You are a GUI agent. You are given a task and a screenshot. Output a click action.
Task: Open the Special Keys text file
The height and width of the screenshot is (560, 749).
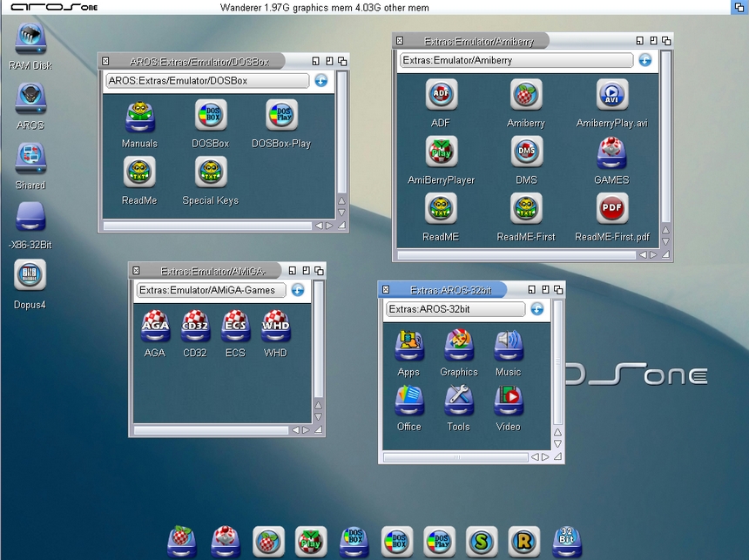(210, 172)
